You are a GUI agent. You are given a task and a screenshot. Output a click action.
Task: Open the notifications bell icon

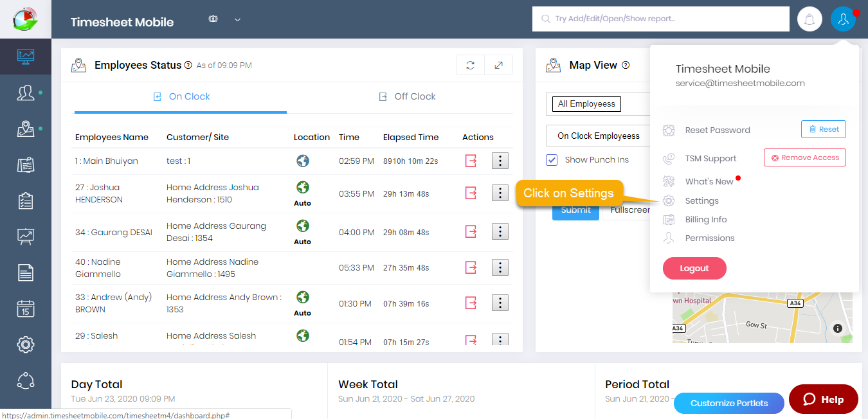coord(809,19)
